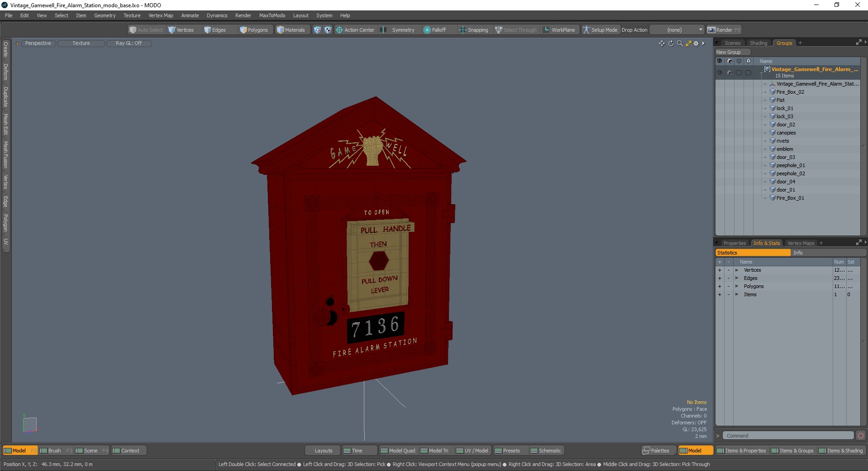Screen dimensions: 868x471
Task: Open the WorkPlane options
Action: pos(559,30)
